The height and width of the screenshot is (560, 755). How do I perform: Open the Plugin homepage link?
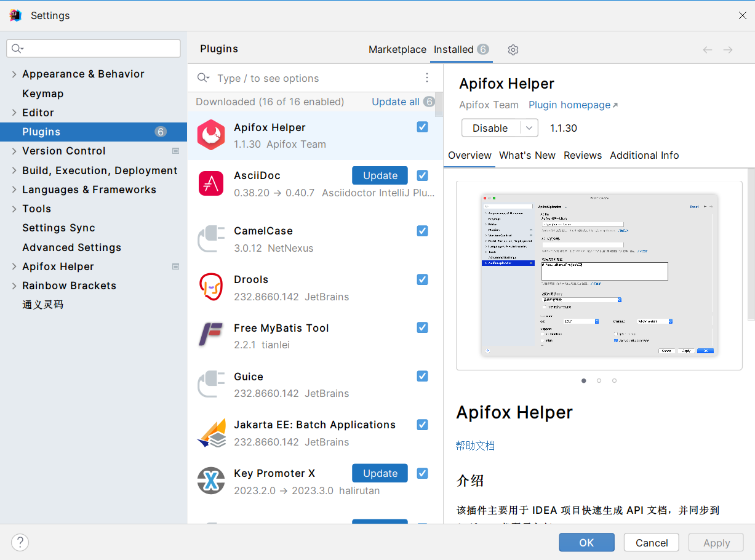click(x=573, y=105)
